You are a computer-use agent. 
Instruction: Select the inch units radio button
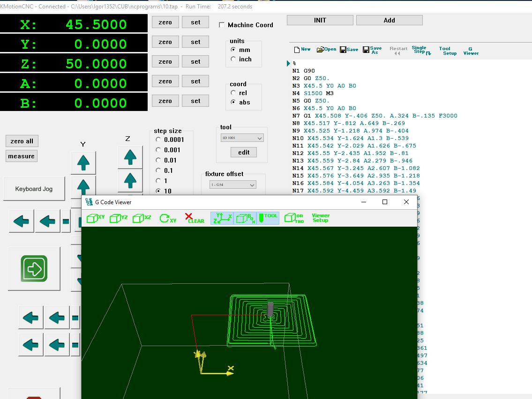(x=233, y=59)
